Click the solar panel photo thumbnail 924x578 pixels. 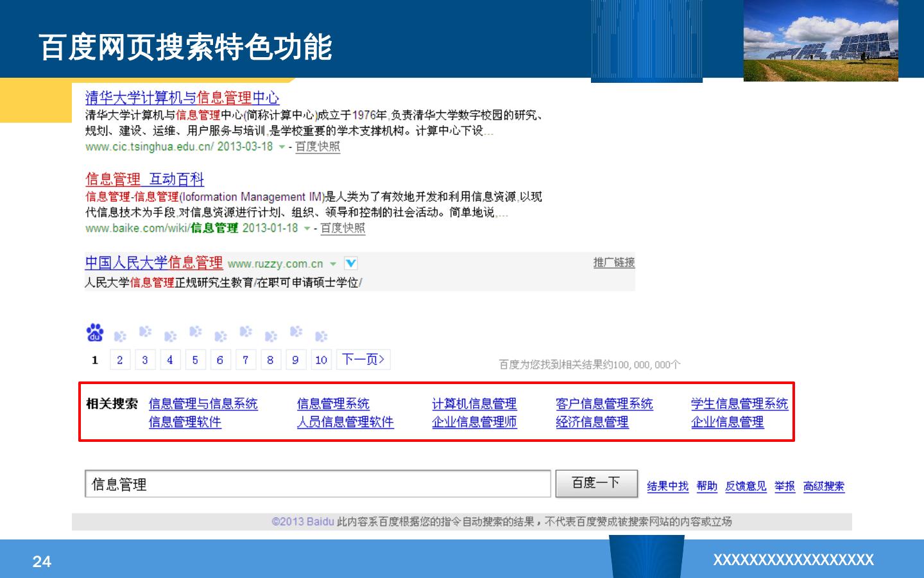coord(821,40)
